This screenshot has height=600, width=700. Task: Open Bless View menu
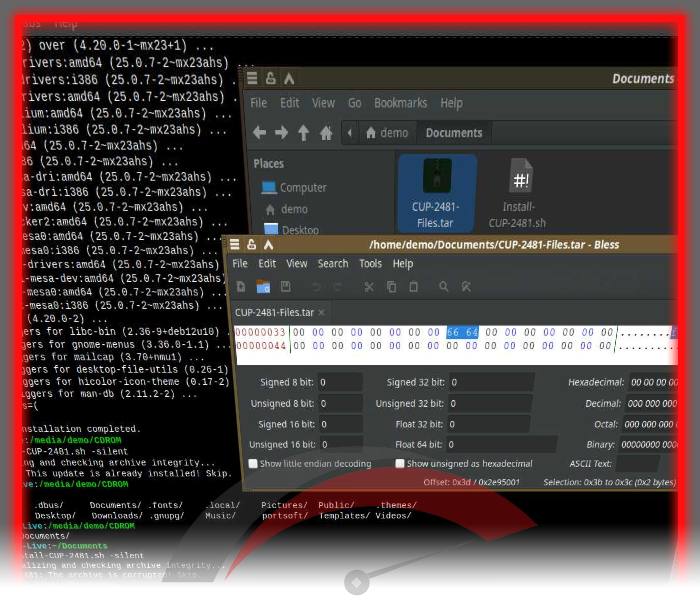[296, 263]
